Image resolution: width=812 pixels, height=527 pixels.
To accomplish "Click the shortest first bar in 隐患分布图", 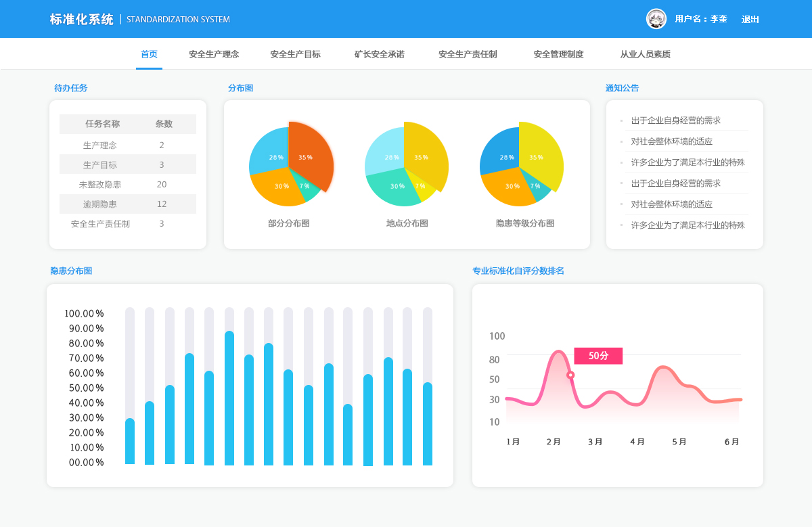I will coord(130,441).
